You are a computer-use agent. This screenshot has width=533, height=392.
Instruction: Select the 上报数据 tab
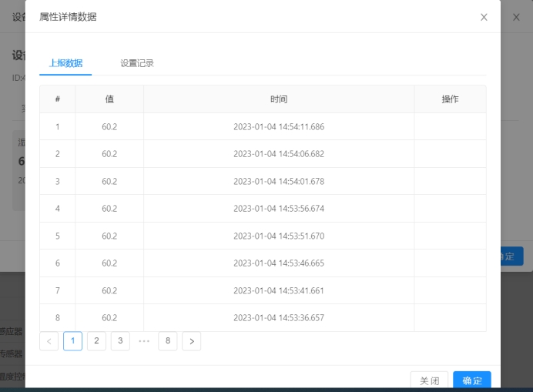[65, 63]
